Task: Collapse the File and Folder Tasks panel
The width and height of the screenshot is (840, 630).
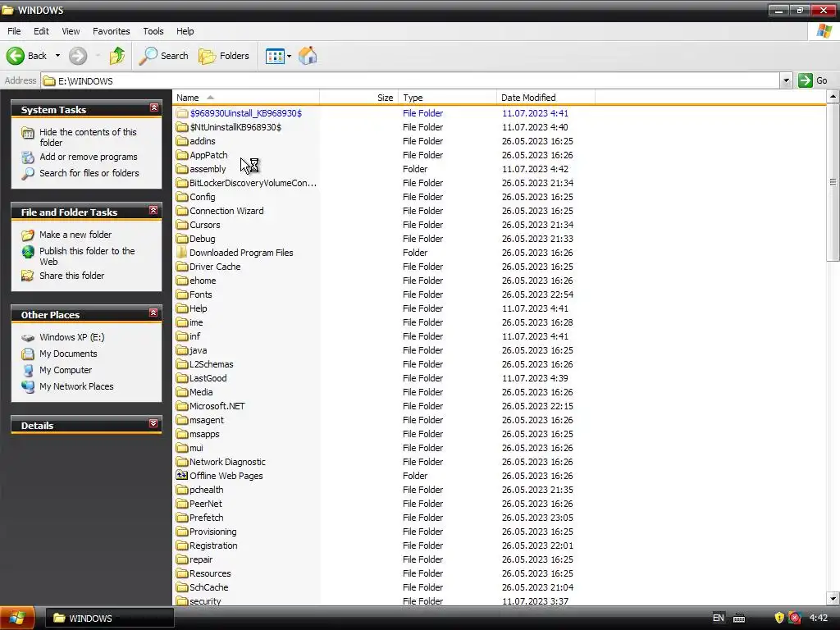Action: tap(153, 210)
